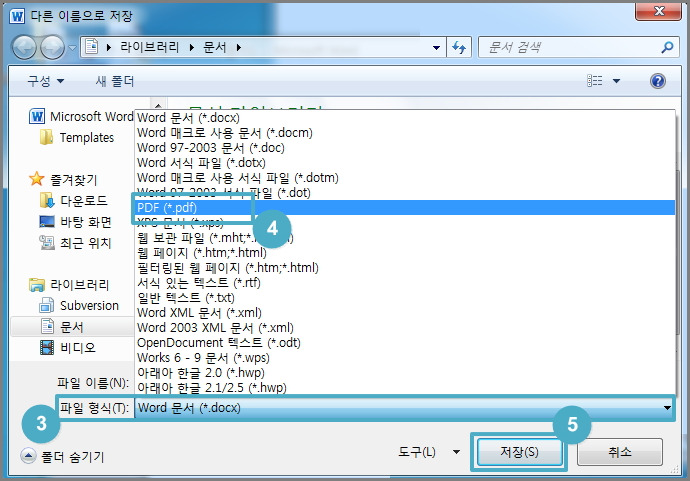690x481 pixels.
Task: Select 라이브러리 in the navigation tree
Action: point(69,285)
